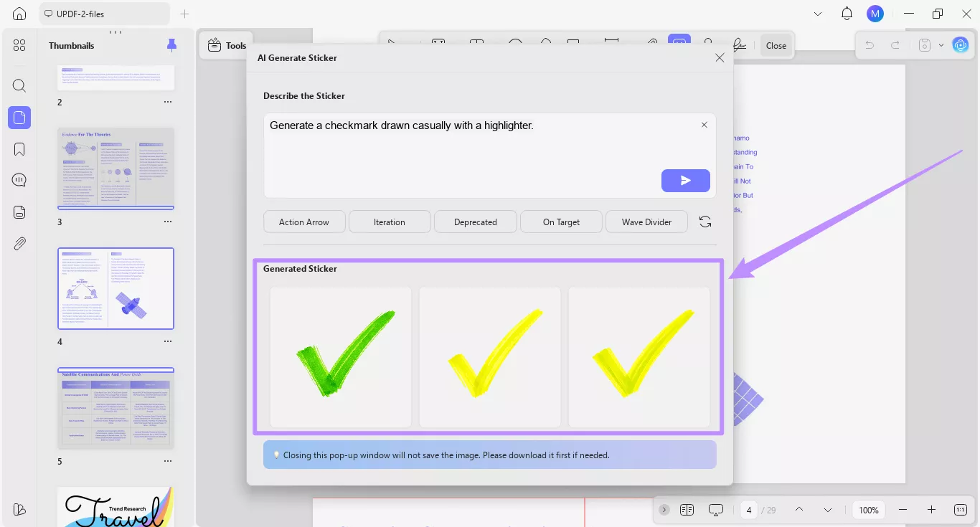Select the middle yellow checkmark sticker
The height and width of the screenshot is (527, 980).
[490, 357]
